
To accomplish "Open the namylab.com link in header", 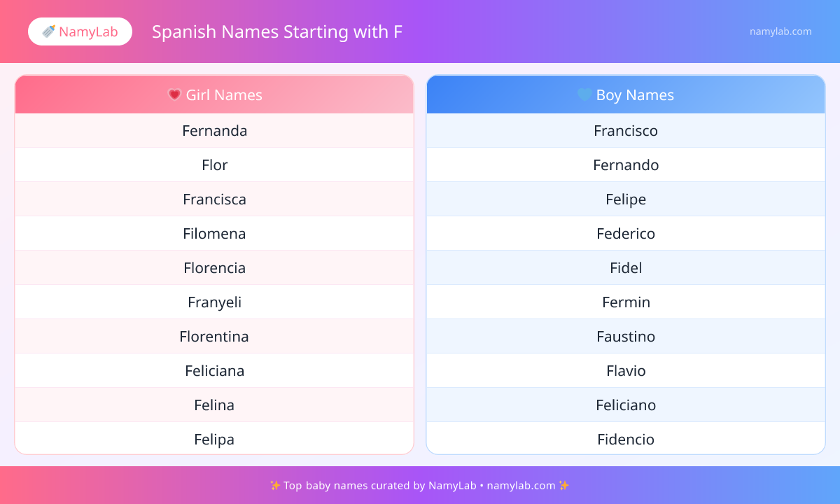I will [780, 31].
